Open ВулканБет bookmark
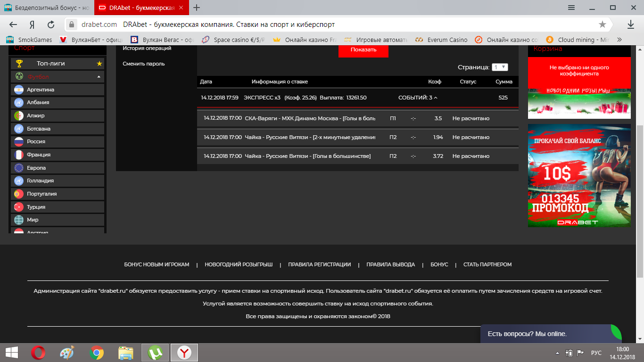The height and width of the screenshot is (362, 644). pos(91,40)
